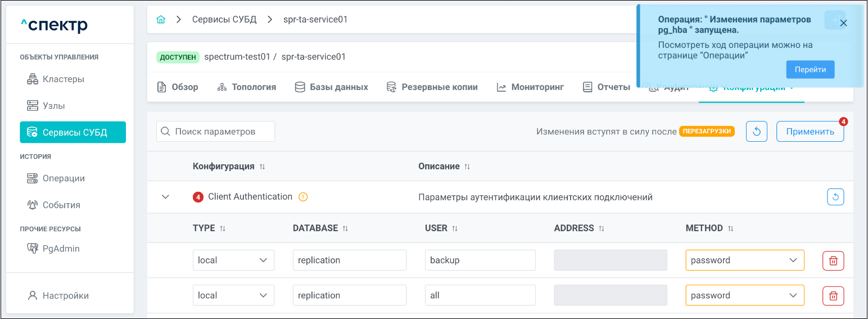The width and height of the screenshot is (868, 319).
Task: Open Кластеры in the sidebar
Action: click(63, 79)
